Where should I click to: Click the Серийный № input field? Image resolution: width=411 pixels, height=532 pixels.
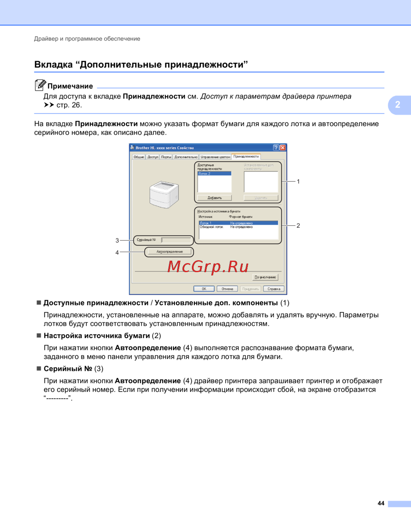tap(176, 240)
